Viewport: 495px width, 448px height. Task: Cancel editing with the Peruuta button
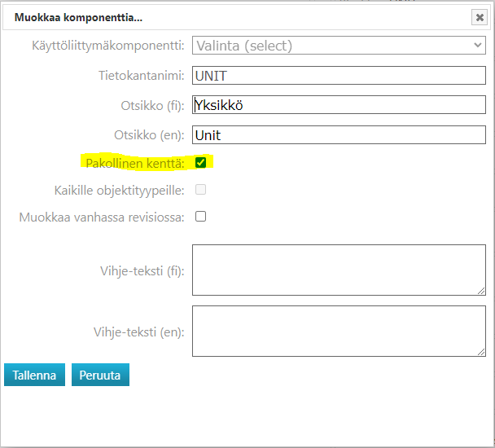[100, 376]
